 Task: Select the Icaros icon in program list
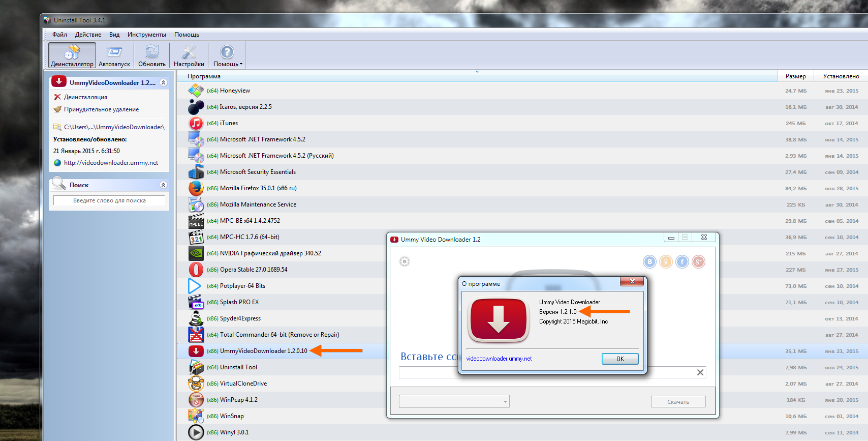click(x=196, y=107)
